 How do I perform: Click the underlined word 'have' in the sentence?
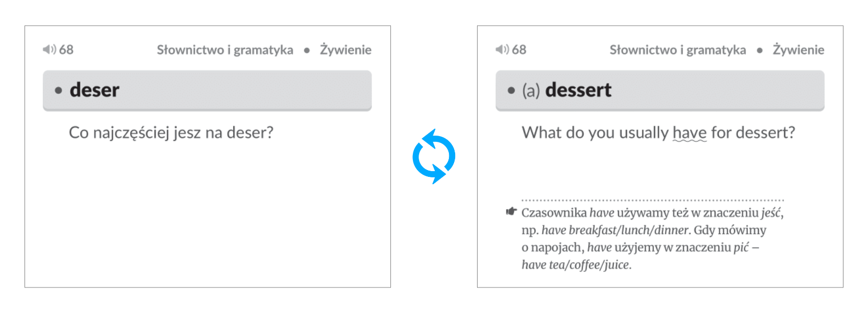[x=689, y=133]
